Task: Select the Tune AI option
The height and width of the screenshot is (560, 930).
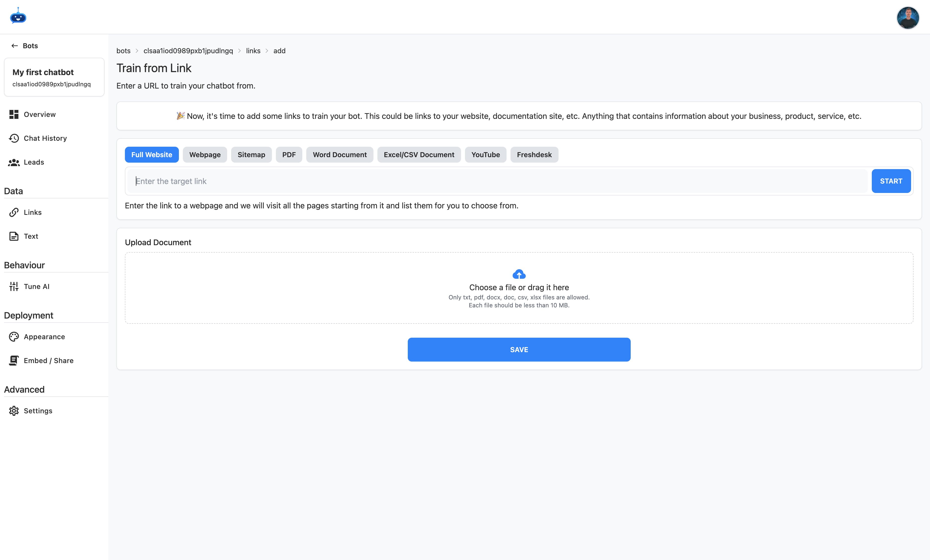Action: click(36, 286)
